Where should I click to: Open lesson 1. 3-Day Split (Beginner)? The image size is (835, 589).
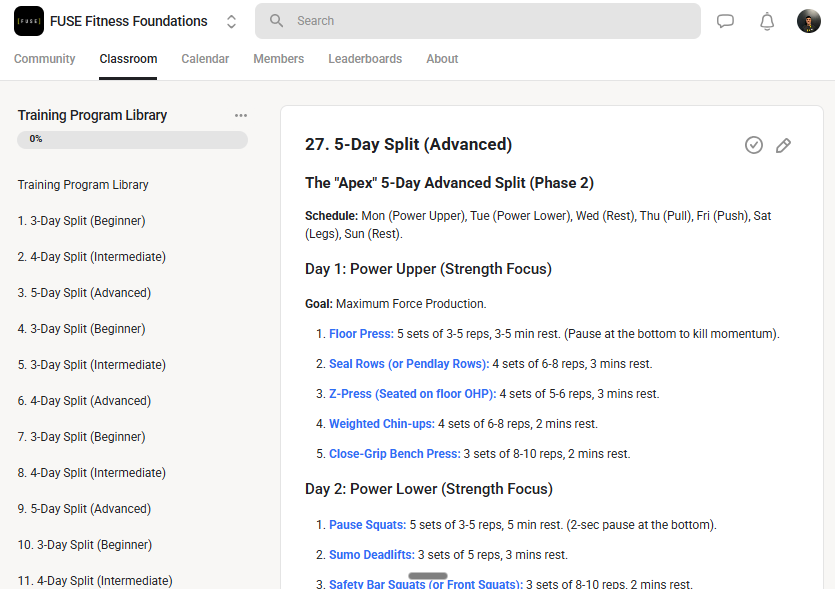pos(81,221)
